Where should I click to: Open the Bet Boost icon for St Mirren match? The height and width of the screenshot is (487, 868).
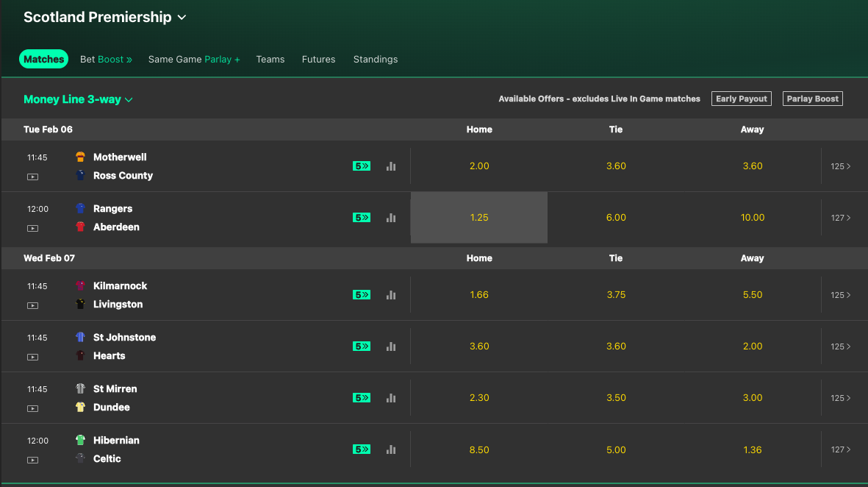point(362,398)
